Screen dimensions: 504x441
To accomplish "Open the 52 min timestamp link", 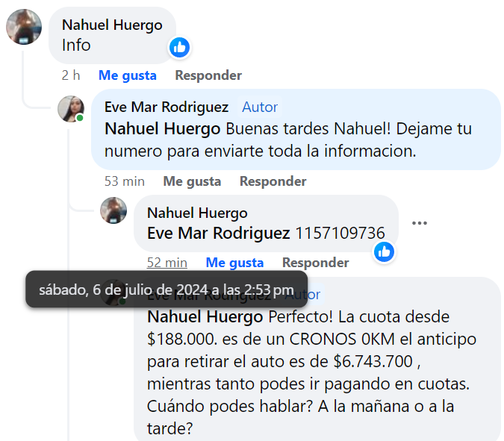I will (x=167, y=263).
